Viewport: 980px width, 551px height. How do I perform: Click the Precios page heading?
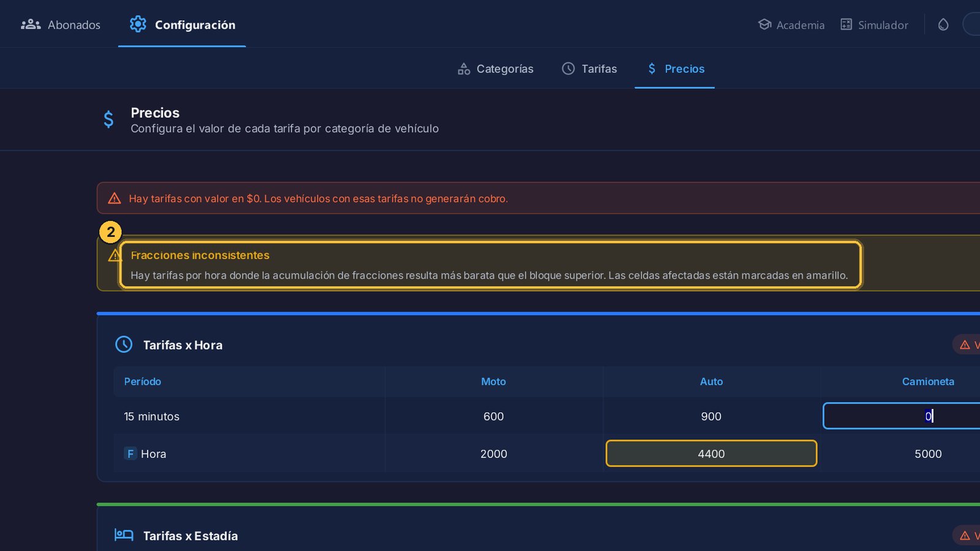[155, 113]
